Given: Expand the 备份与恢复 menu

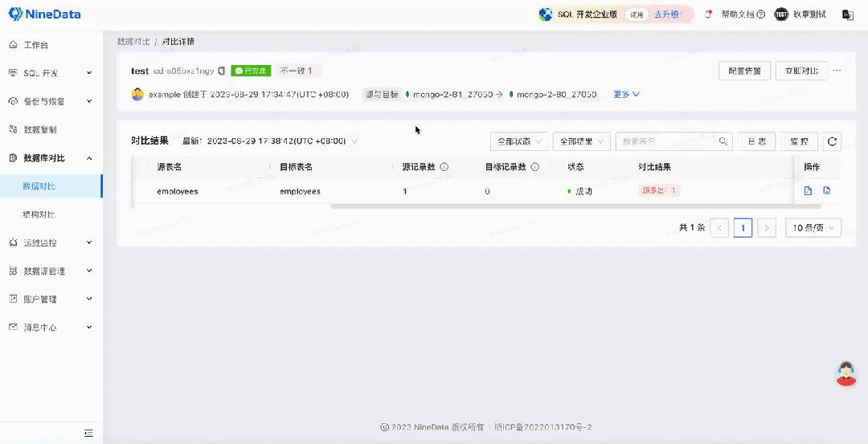Looking at the screenshot, I should pyautogui.click(x=90, y=101).
